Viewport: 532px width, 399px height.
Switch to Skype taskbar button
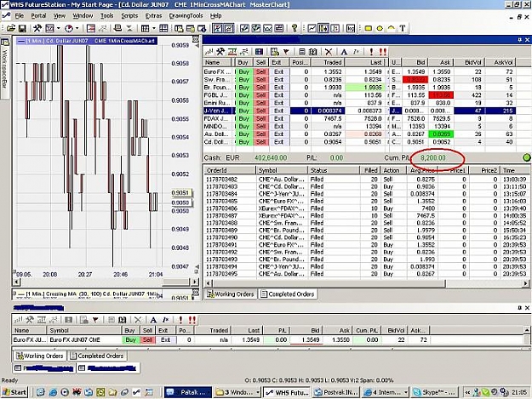434,392
